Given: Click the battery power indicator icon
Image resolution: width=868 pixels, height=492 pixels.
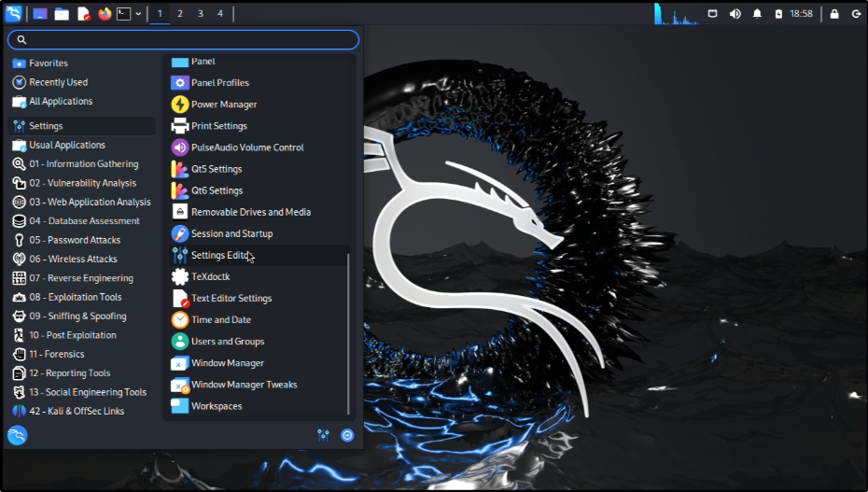Looking at the screenshot, I should pos(778,14).
